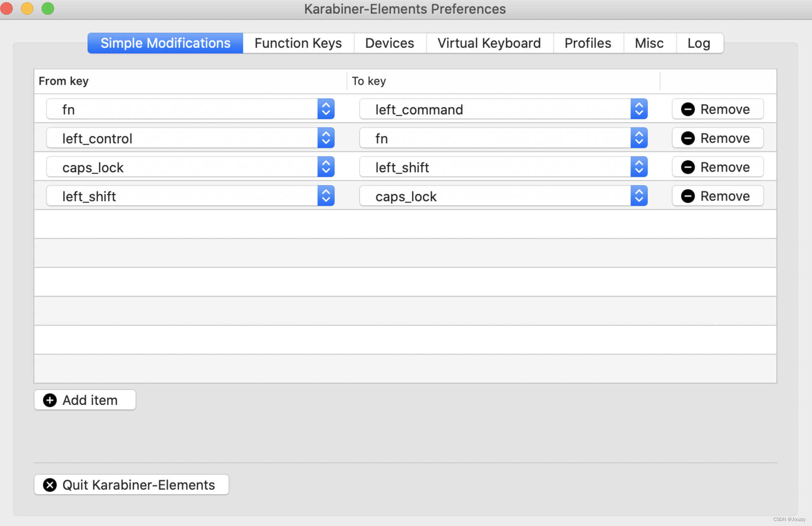Open the Misc tab
The width and height of the screenshot is (812, 526).
tap(649, 43)
